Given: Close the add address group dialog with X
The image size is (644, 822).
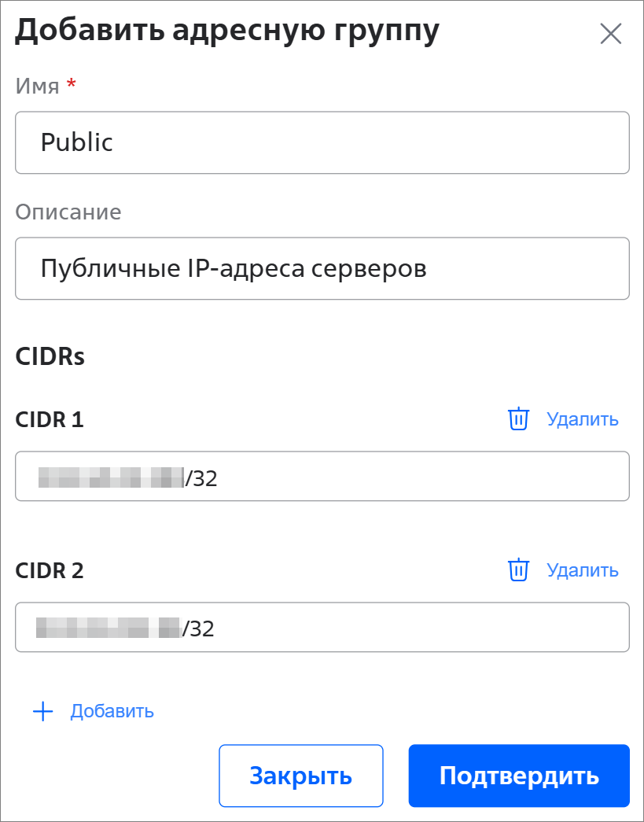Looking at the screenshot, I should [610, 33].
